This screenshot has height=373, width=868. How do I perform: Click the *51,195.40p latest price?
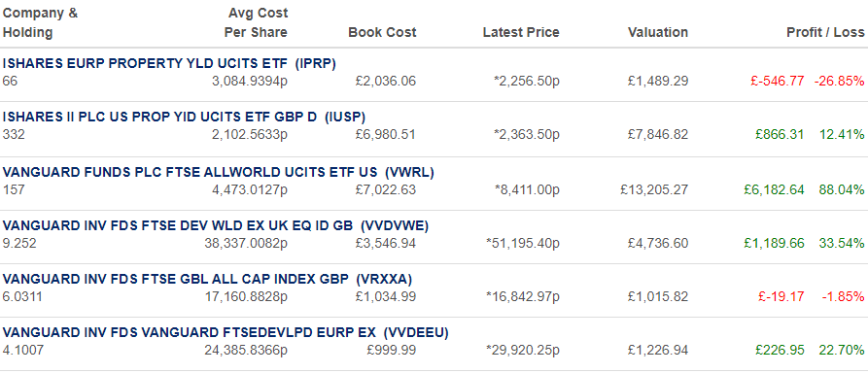pos(523,243)
